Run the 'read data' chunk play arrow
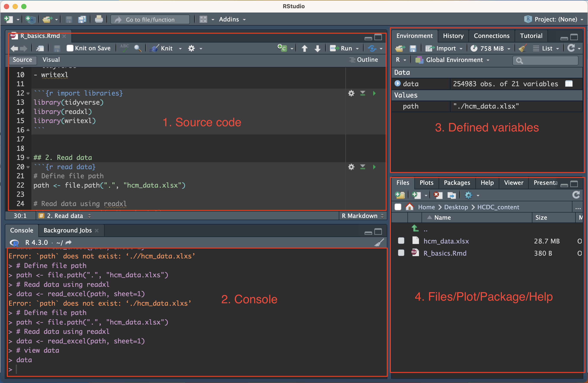The image size is (588, 383). pos(374,167)
